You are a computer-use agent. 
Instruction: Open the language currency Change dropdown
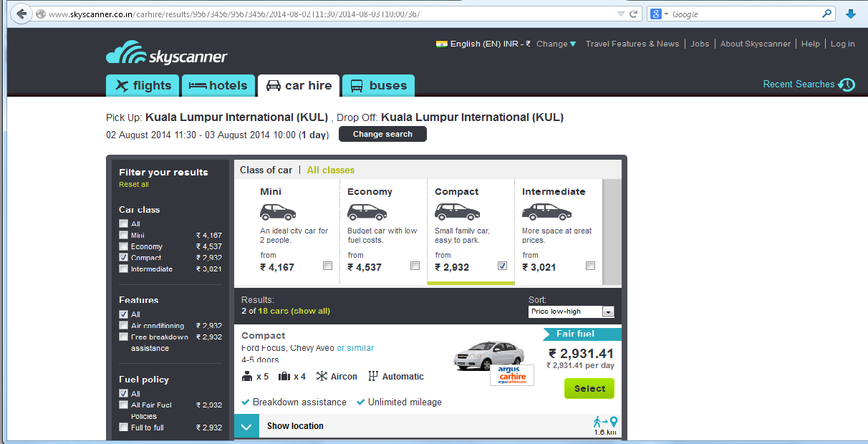[556, 44]
